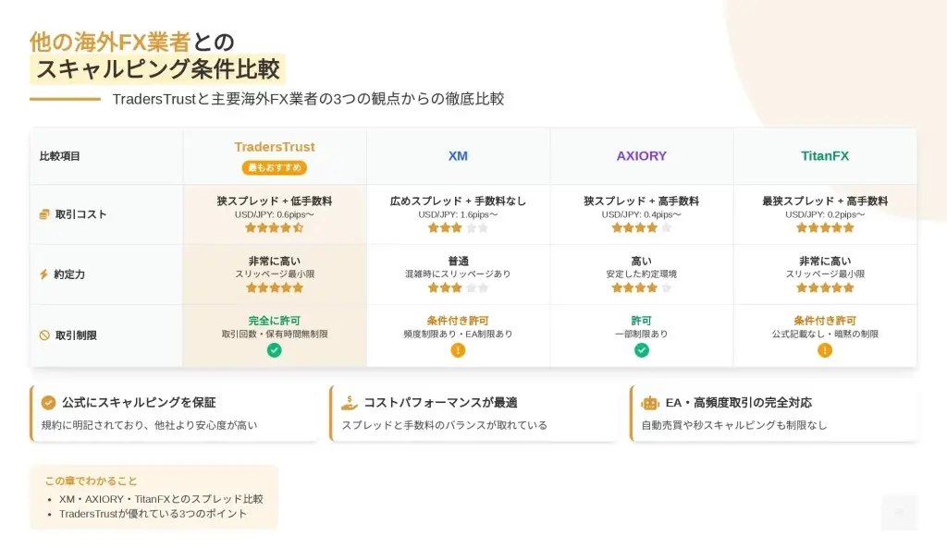
Task: Select the AXIORY column header
Action: pos(642,156)
